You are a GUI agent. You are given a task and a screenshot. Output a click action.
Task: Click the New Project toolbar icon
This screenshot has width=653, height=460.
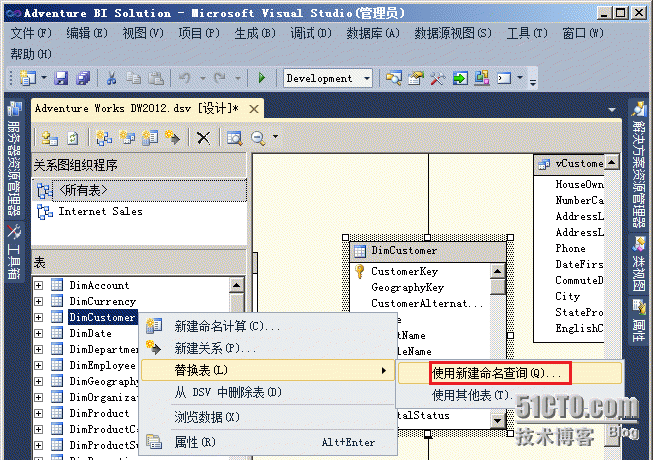coord(28,78)
